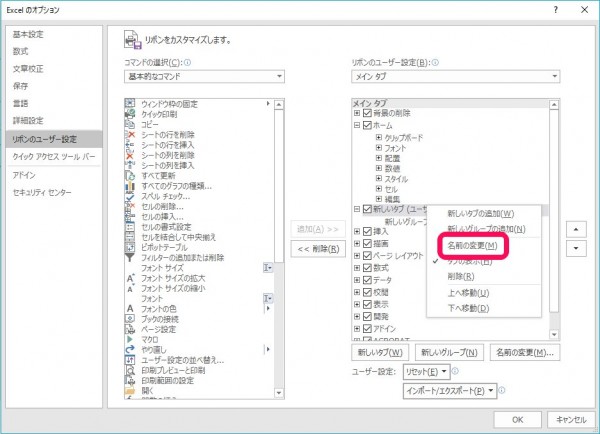Uncheck the 校閲 tab checkbox
This screenshot has height=434, width=600.
pyautogui.click(x=367, y=292)
